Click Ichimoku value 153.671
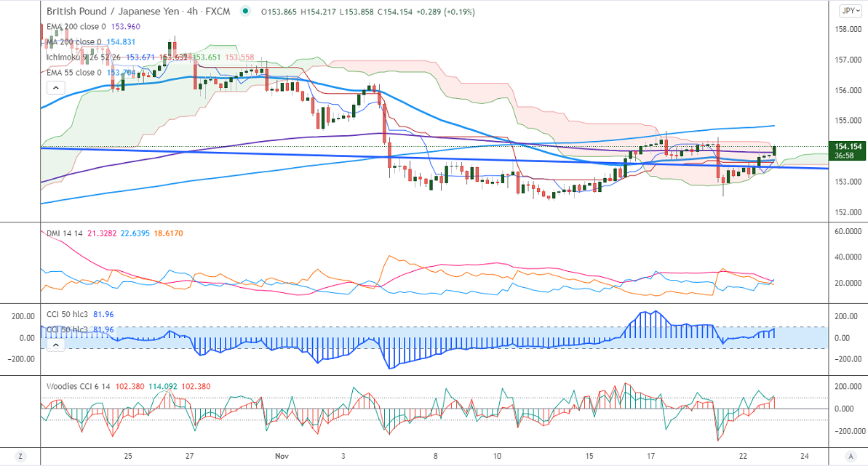Viewport: 868px width, 466px height. [140, 57]
